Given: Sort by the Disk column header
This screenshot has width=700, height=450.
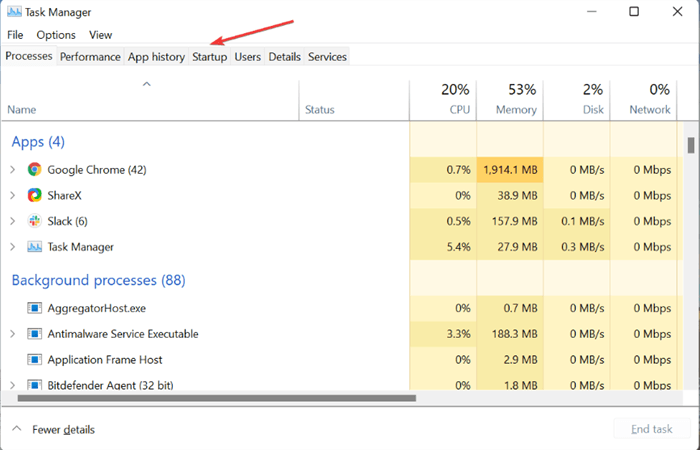Looking at the screenshot, I should coord(577,100).
